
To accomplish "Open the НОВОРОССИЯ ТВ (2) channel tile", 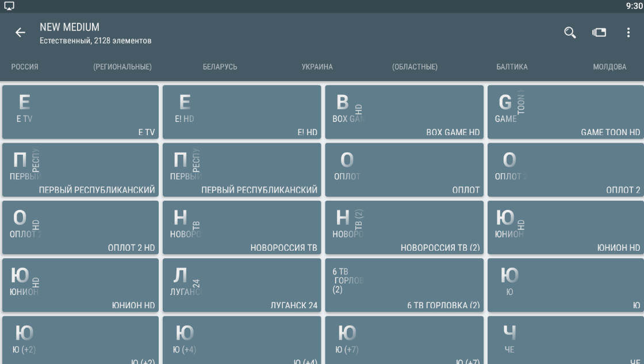I will pos(404,227).
